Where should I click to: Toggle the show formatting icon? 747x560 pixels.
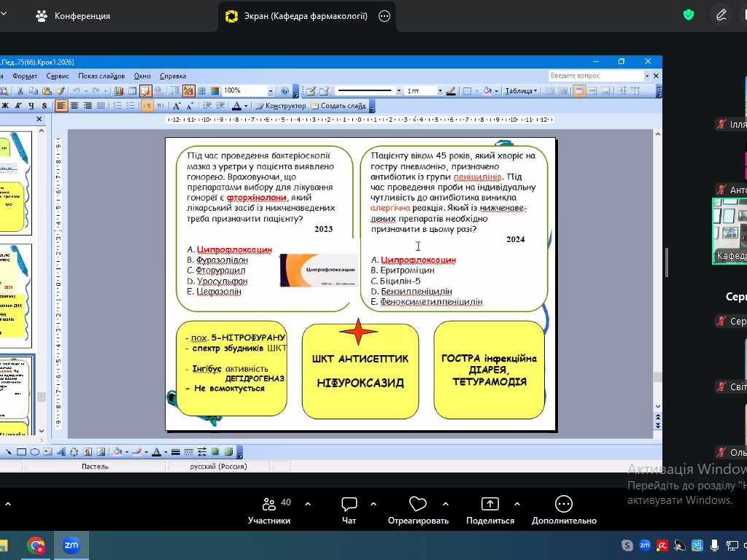pyautogui.click(x=189, y=91)
